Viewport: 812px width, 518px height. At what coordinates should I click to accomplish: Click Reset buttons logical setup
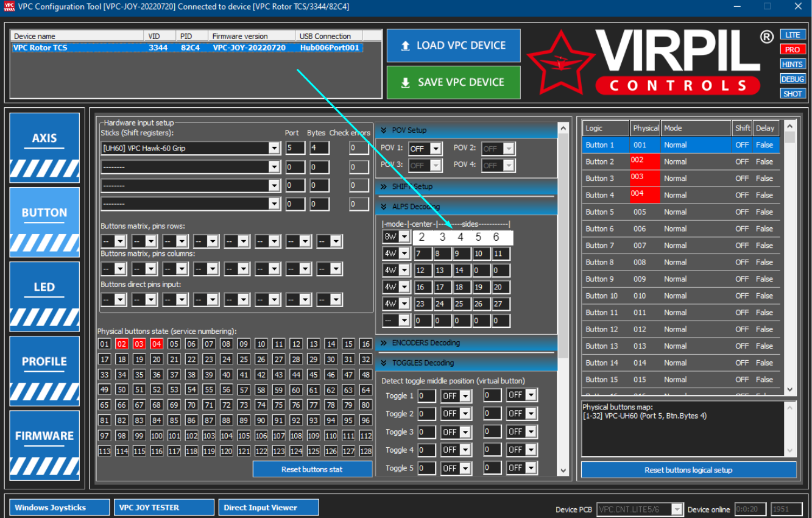[688, 470]
